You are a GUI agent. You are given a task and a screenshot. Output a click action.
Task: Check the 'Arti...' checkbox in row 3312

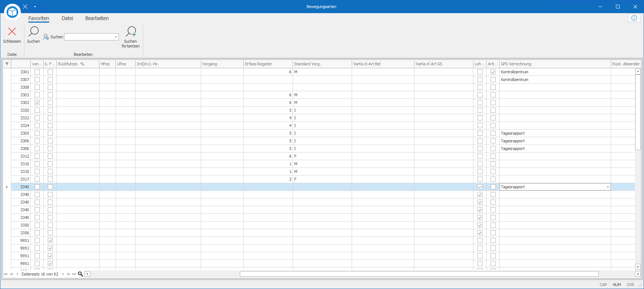click(x=493, y=156)
